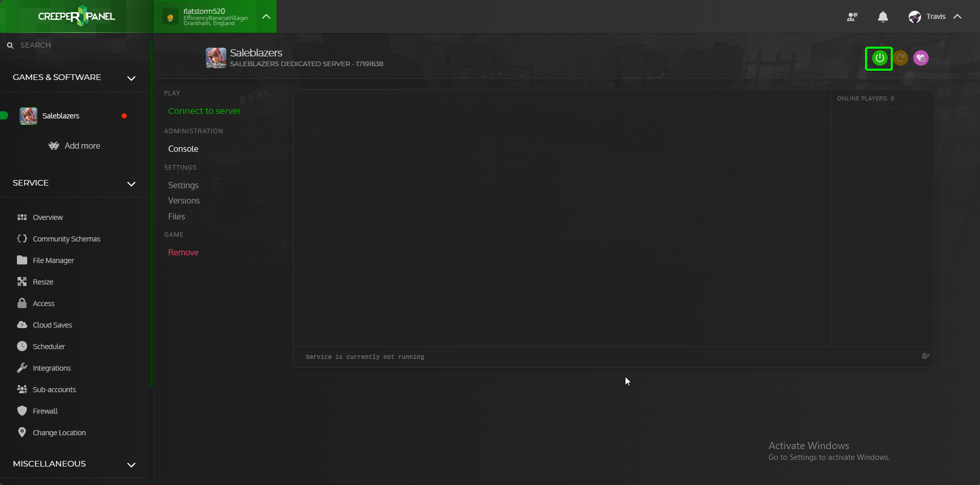Click the Online Players: 0 label

coord(866,98)
